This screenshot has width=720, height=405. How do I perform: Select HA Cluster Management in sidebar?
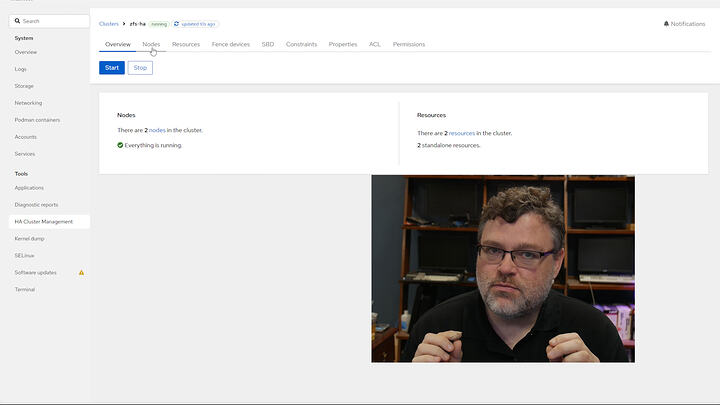49,222
